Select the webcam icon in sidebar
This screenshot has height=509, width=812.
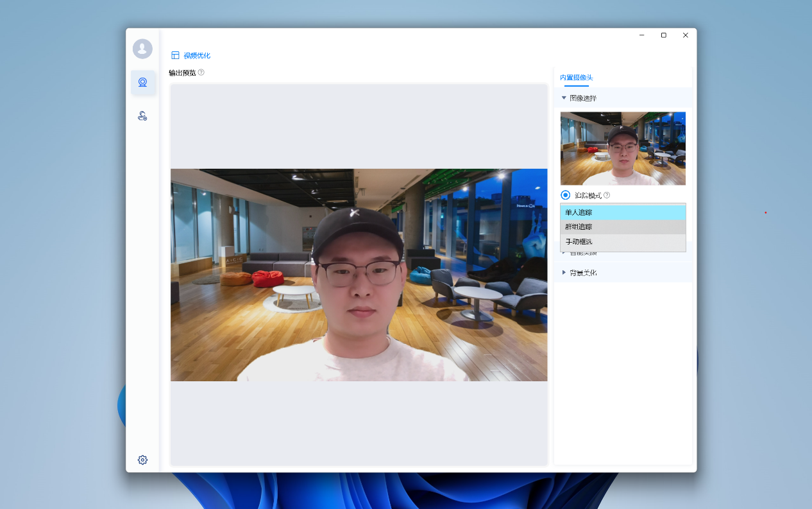(x=143, y=83)
